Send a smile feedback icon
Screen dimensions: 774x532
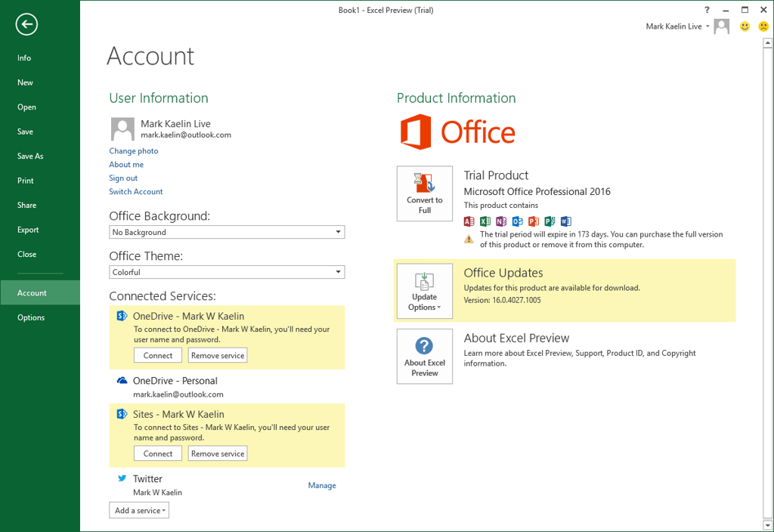coord(745,26)
